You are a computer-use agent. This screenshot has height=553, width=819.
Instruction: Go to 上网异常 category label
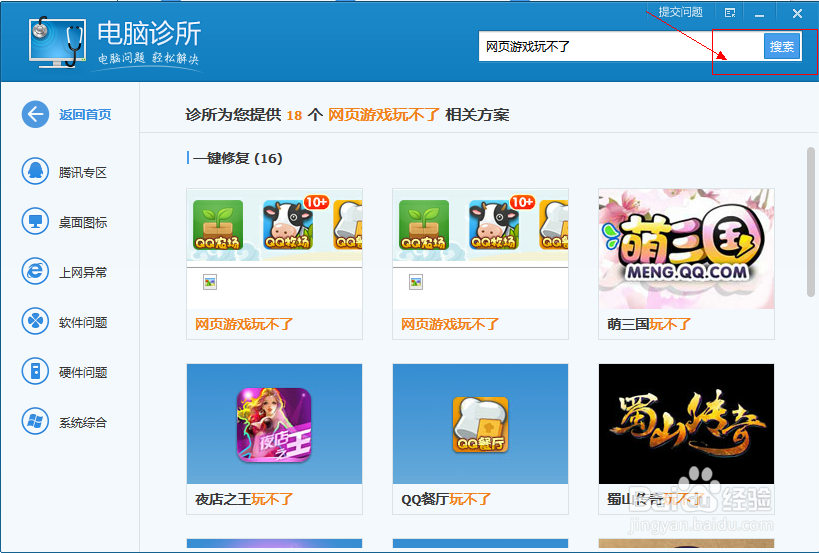coord(83,273)
